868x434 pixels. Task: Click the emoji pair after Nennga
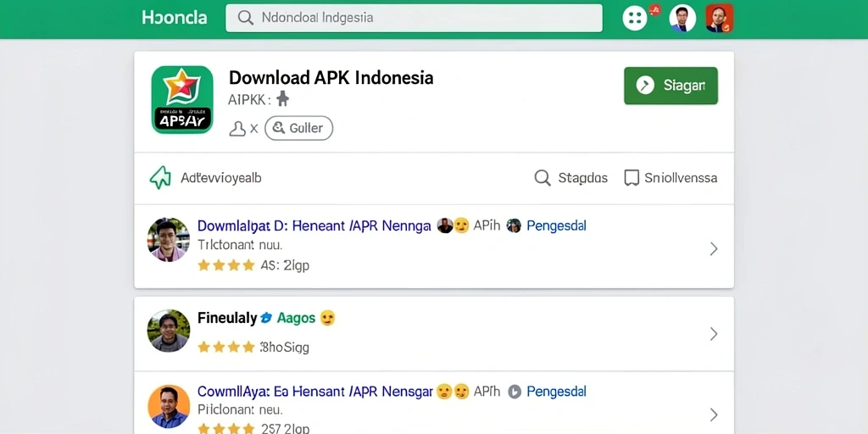pyautogui.click(x=453, y=225)
